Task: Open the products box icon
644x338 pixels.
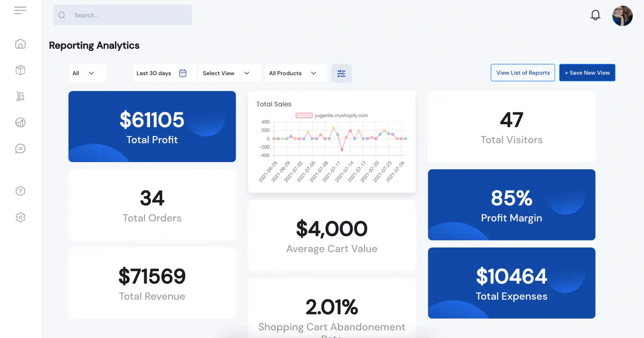Action: pos(20,70)
